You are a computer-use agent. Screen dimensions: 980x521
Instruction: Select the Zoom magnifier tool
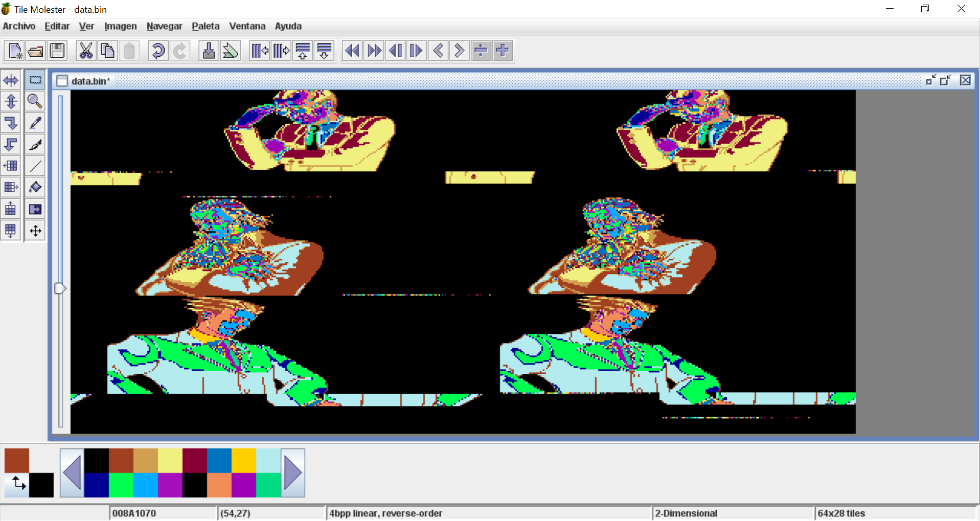[x=35, y=102]
